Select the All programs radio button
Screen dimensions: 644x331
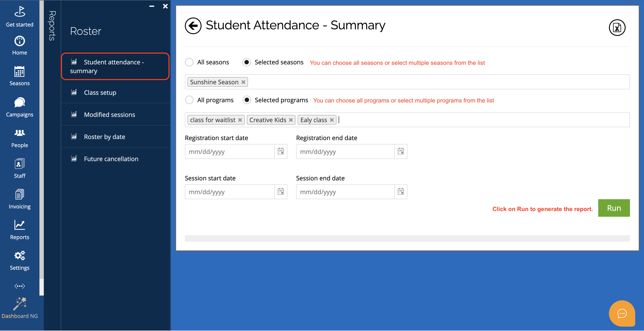189,100
